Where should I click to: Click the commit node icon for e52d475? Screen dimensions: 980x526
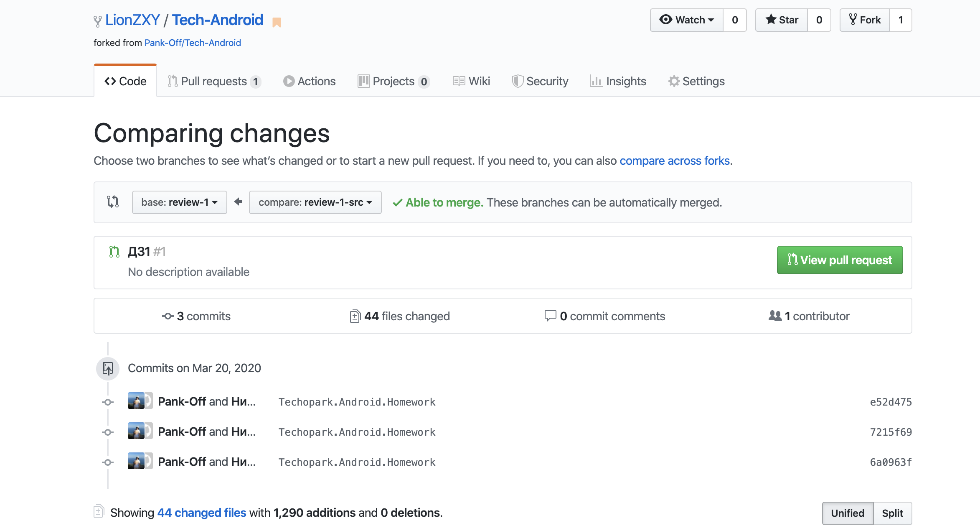click(x=108, y=402)
